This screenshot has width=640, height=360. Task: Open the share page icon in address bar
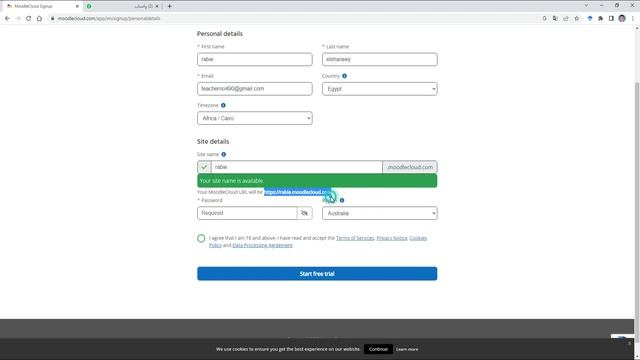point(566,18)
